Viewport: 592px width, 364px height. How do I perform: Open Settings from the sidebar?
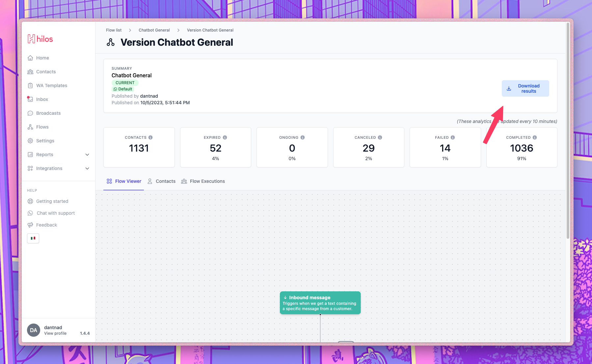(x=45, y=141)
